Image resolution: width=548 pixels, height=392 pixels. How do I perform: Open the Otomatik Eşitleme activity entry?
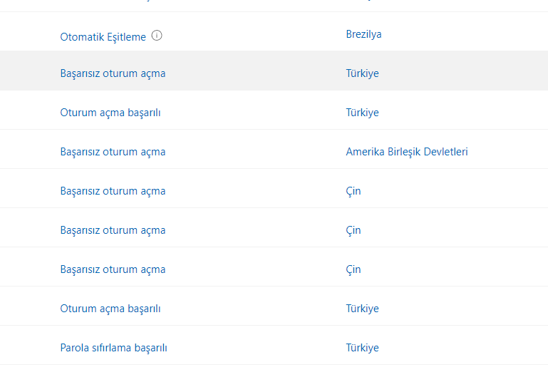[103, 37]
